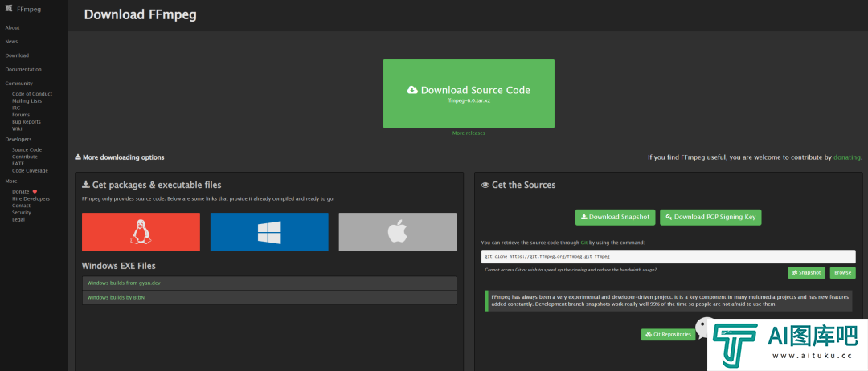Open Source Code sidebar link
Viewport: 868px width, 371px height.
(x=27, y=150)
